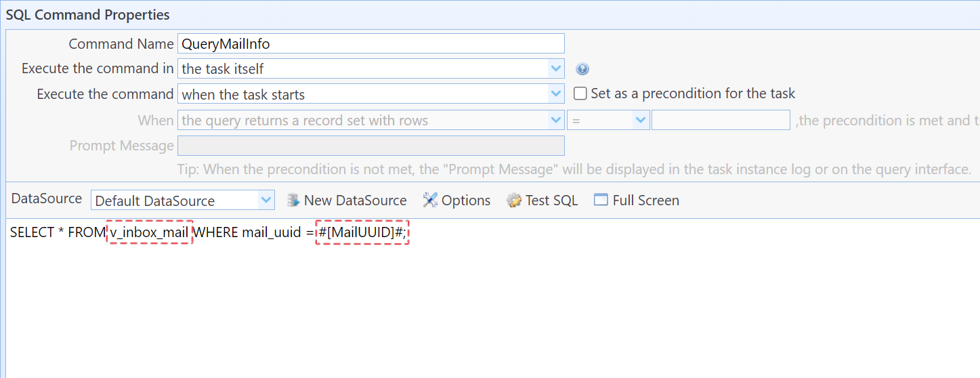This screenshot has width=980, height=378.
Task: Enable Set as a precondition for the task
Action: coord(580,93)
